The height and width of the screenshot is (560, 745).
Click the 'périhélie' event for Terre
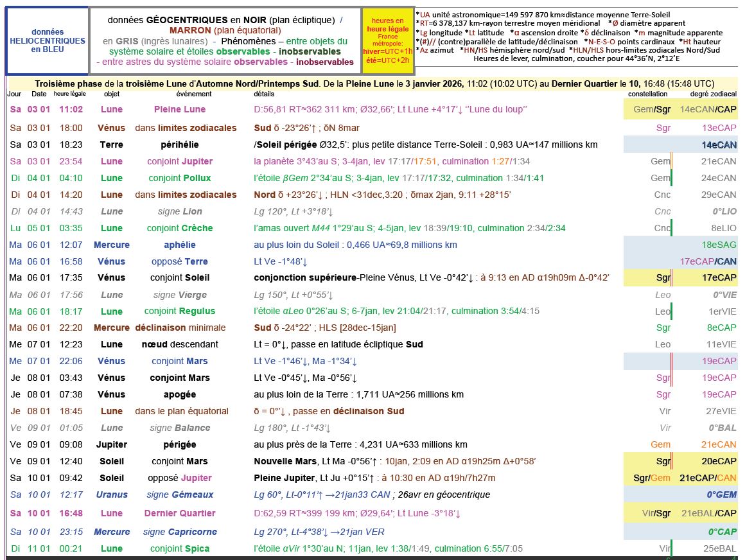[x=180, y=144]
